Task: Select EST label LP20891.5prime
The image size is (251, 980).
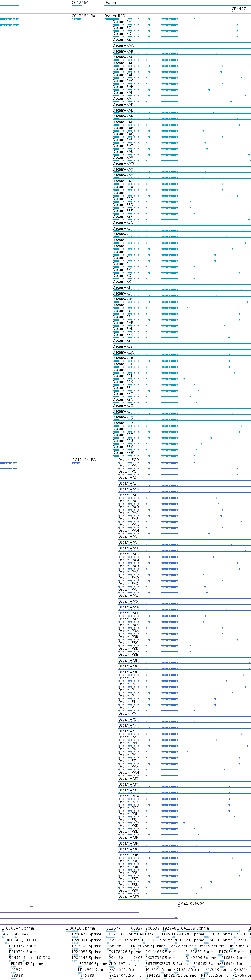Action: tap(87, 940)
